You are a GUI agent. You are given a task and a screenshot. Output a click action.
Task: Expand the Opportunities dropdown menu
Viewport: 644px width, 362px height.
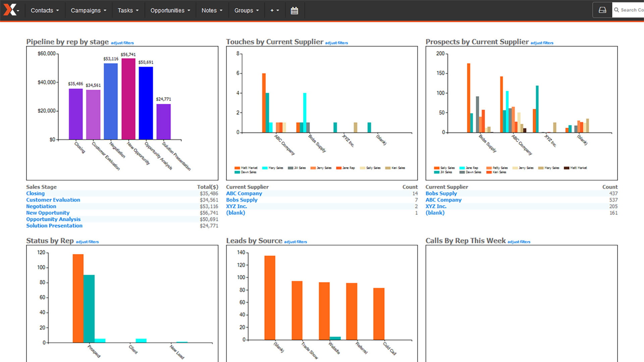[x=170, y=10]
